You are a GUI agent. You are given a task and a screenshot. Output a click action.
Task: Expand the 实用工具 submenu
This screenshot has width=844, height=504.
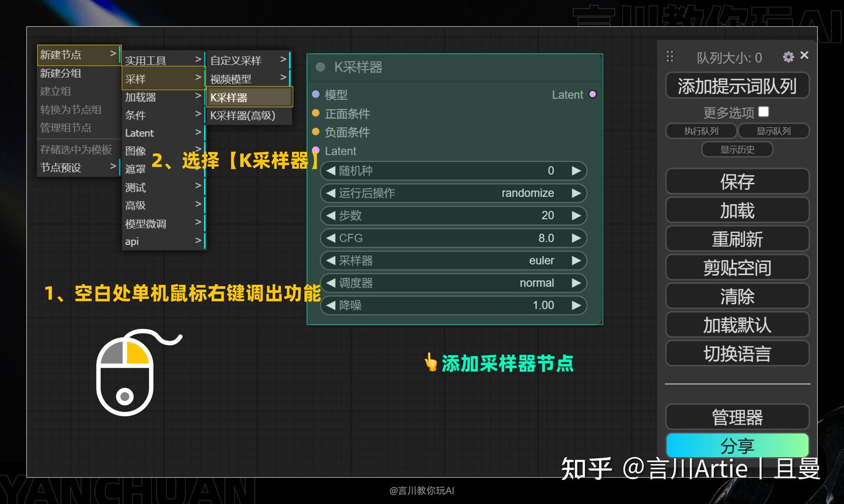coord(164,60)
